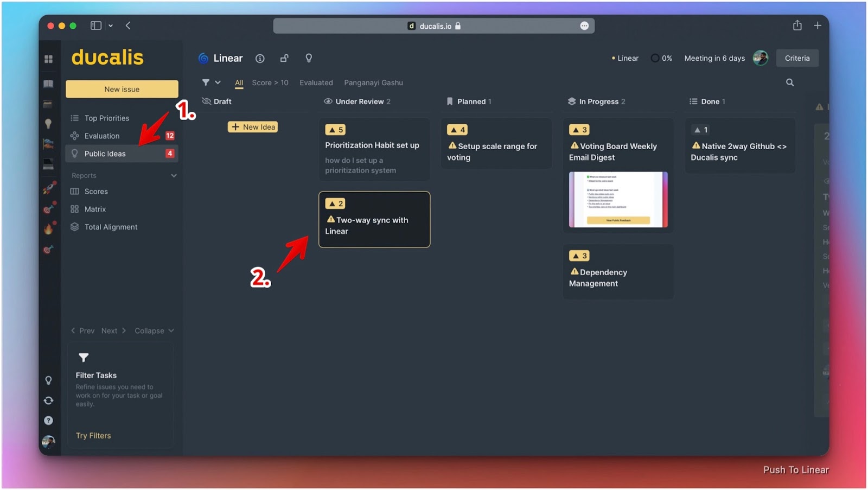Collapse the Reports section chevron
The image size is (868, 490).
[x=174, y=175]
